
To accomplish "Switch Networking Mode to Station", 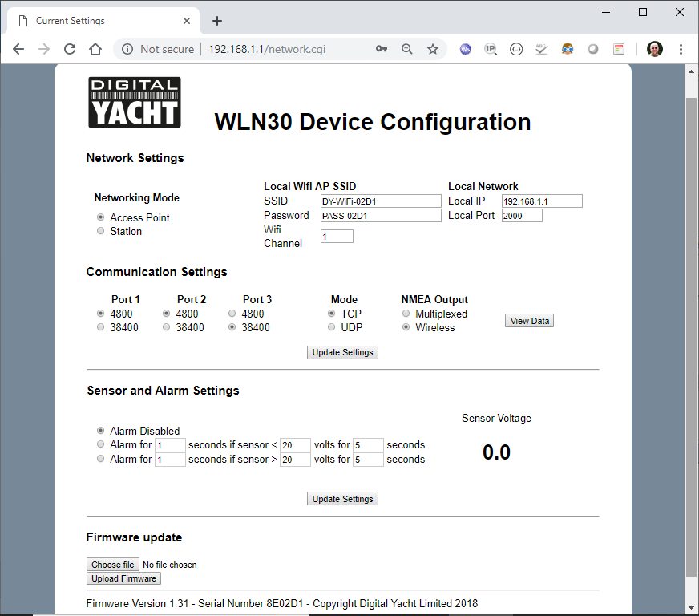I will tap(100, 231).
